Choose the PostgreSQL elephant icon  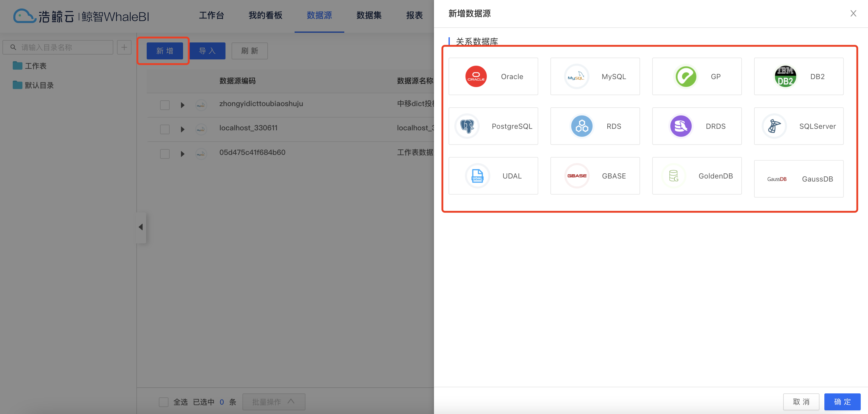(467, 126)
